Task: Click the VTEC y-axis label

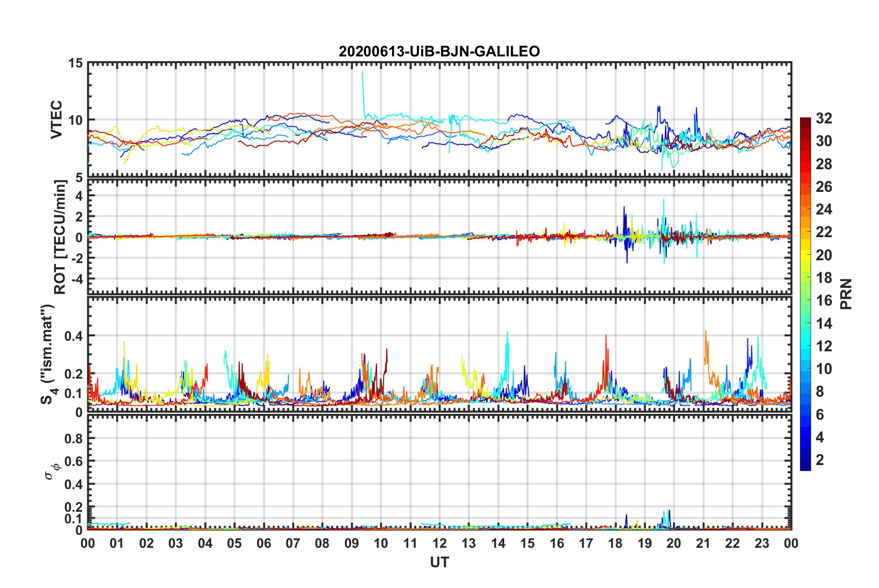Action: pyautogui.click(x=56, y=119)
